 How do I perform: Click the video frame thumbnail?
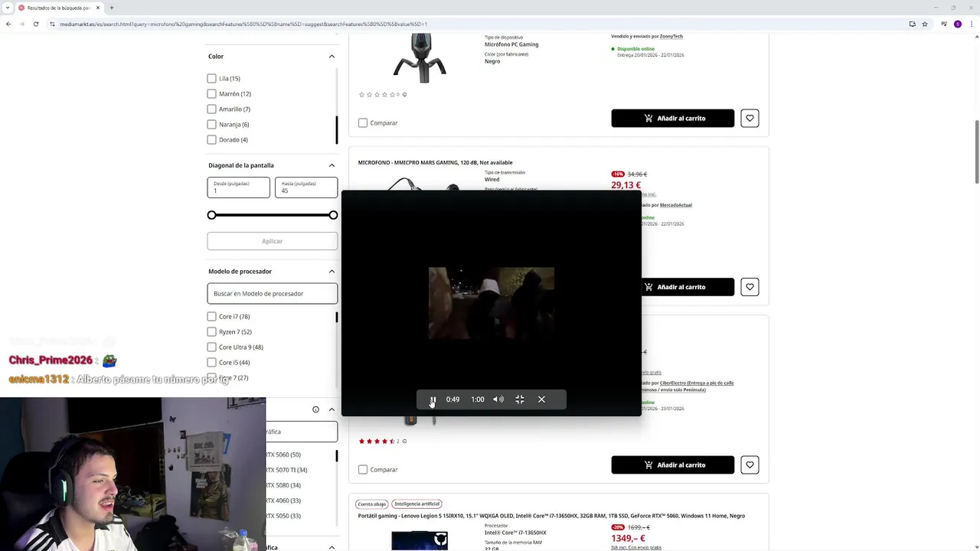tap(492, 303)
